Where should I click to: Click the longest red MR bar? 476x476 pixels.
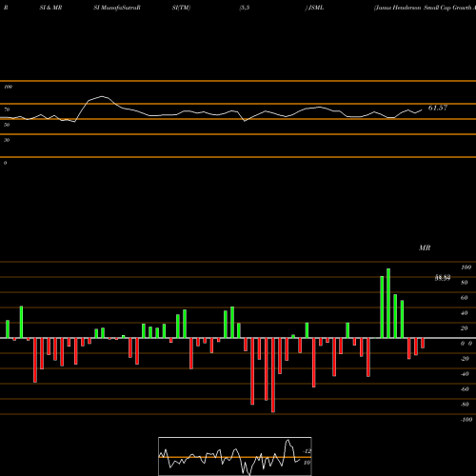pyautogui.click(x=273, y=375)
